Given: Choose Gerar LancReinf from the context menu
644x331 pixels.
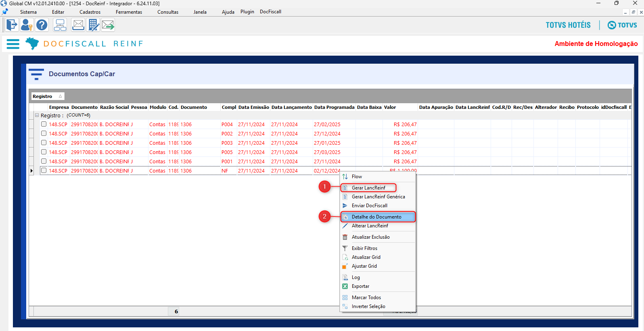Looking at the screenshot, I should 368,188.
